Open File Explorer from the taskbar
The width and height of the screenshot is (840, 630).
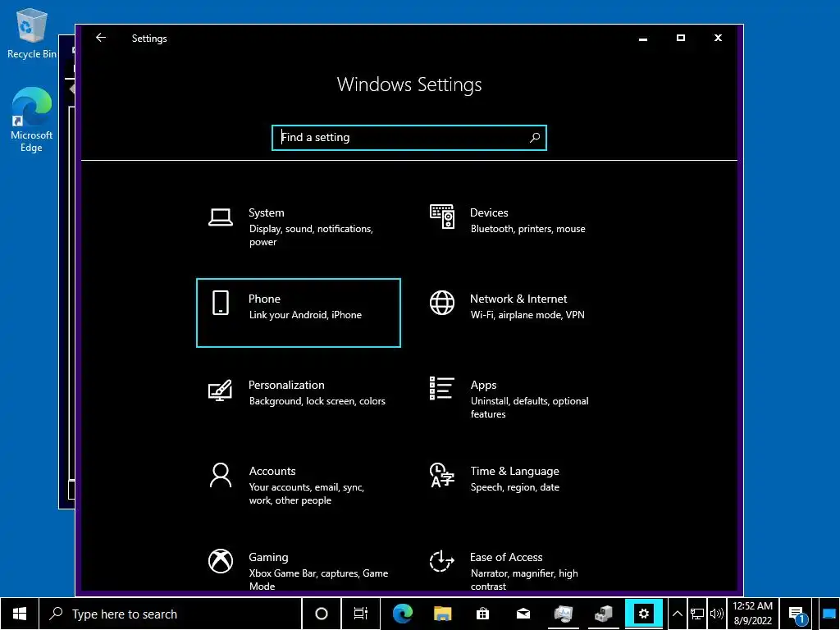tap(442, 614)
